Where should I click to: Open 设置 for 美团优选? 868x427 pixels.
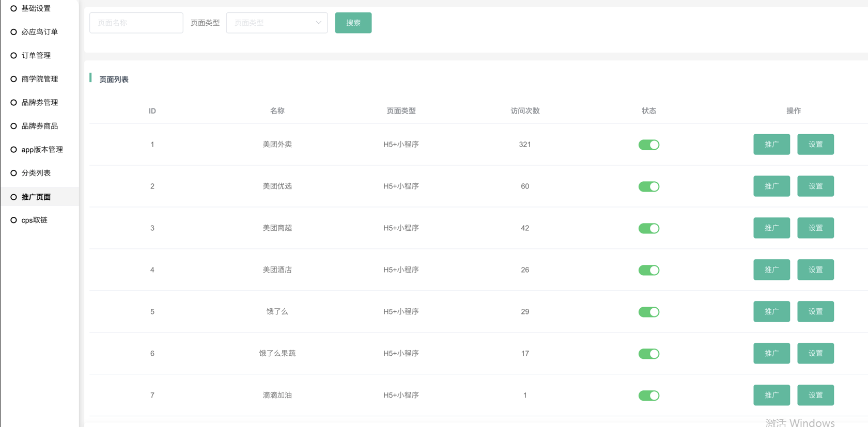click(815, 186)
